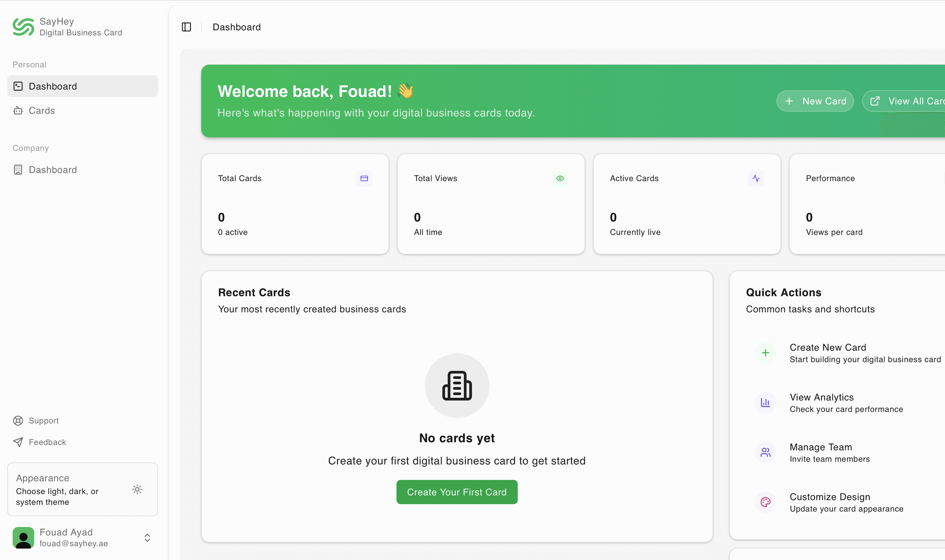Expand the Fouad Ayad account menu chevron
This screenshot has height=560, width=945.
[147, 537]
